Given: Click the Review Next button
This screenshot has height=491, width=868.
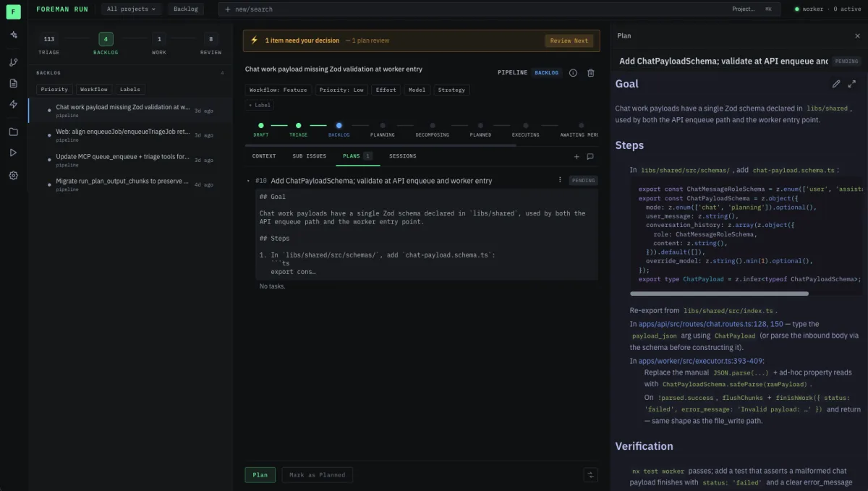Looking at the screenshot, I should pos(569,40).
